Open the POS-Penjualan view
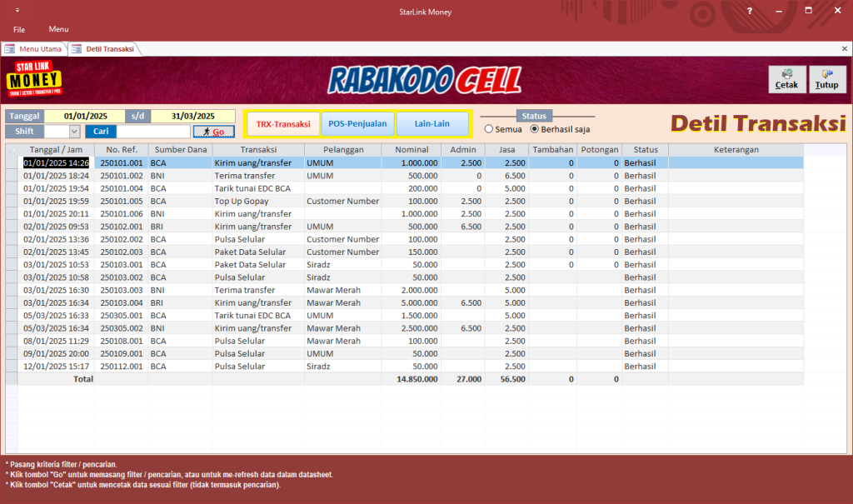Screen dimensions: 853x504 [357, 124]
